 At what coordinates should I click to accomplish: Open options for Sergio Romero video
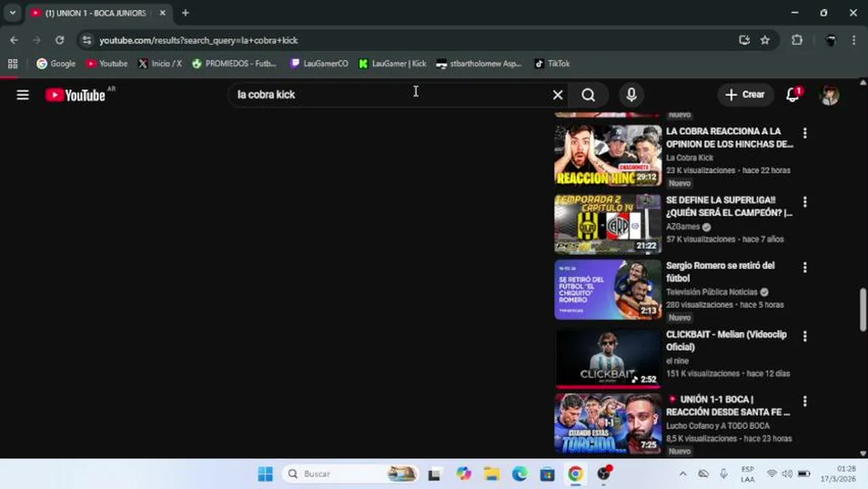805,268
